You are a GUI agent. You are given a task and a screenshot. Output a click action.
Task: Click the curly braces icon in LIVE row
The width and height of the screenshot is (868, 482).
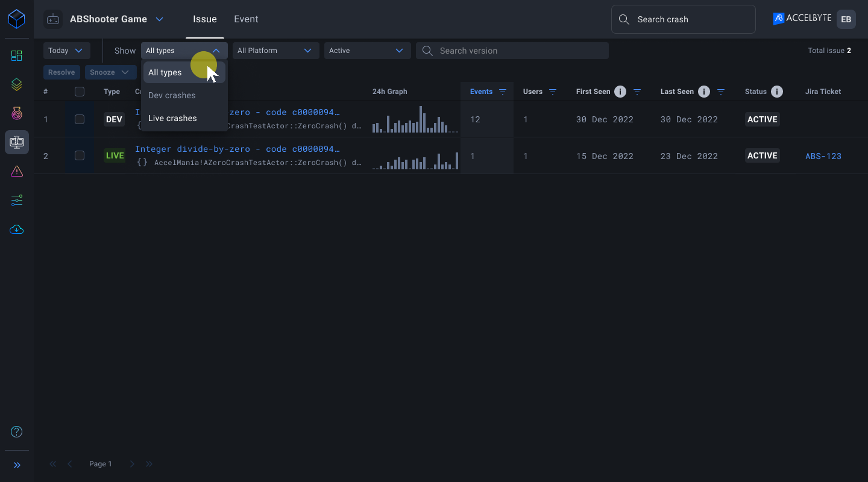coord(142,162)
